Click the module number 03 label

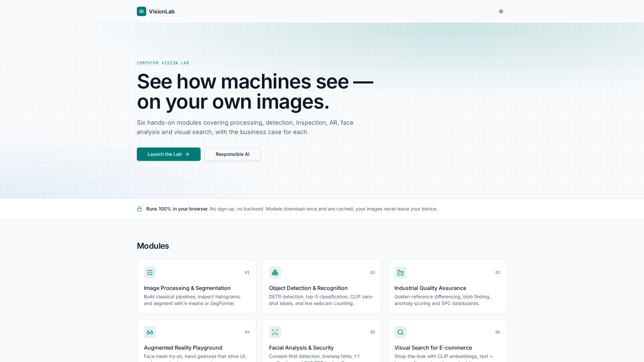pyautogui.click(x=498, y=273)
